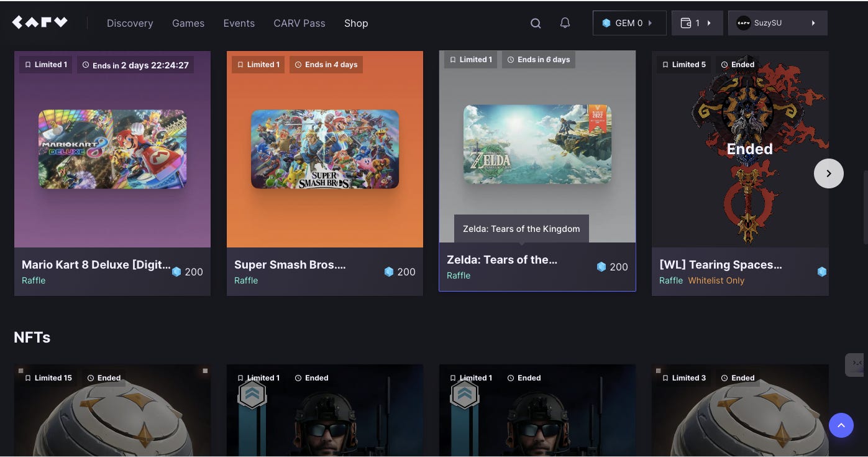This screenshot has width=868, height=457.
Task: Go to the Discovery tab
Action: [130, 23]
